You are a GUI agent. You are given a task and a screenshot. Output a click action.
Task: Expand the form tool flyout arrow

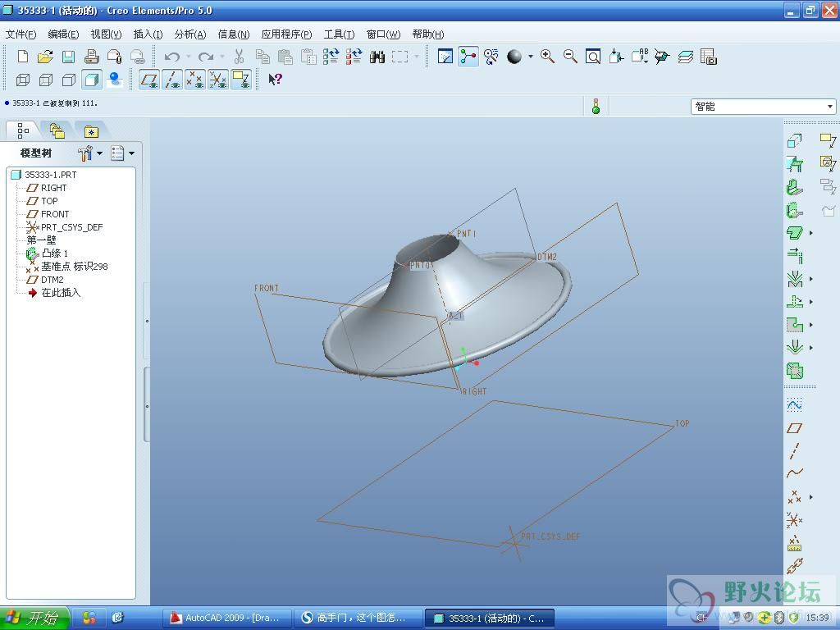pyautogui.click(x=811, y=348)
